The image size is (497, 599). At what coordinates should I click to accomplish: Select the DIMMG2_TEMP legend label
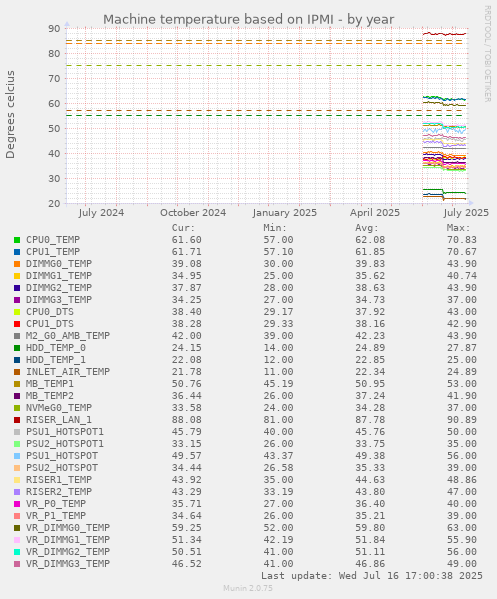coord(59,288)
